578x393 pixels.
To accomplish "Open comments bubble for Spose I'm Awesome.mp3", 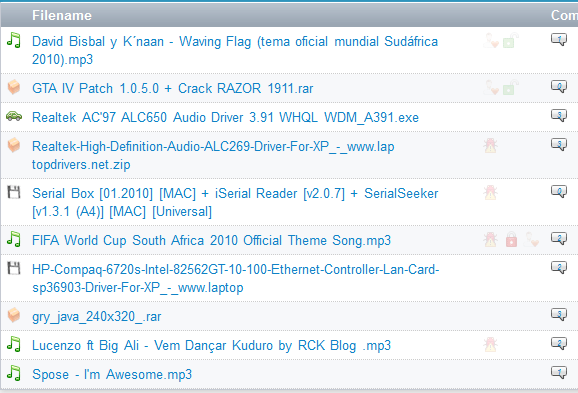I will 559,372.
